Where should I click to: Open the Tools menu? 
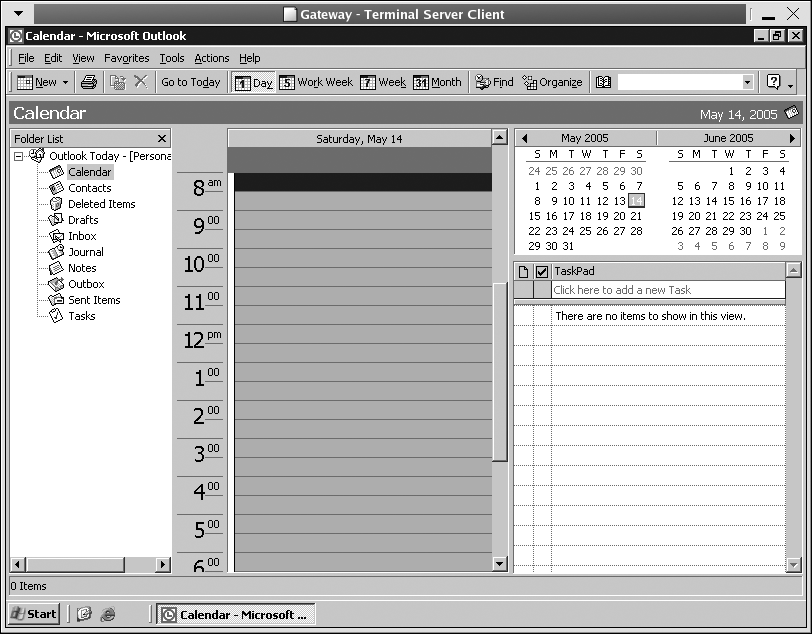(x=171, y=58)
